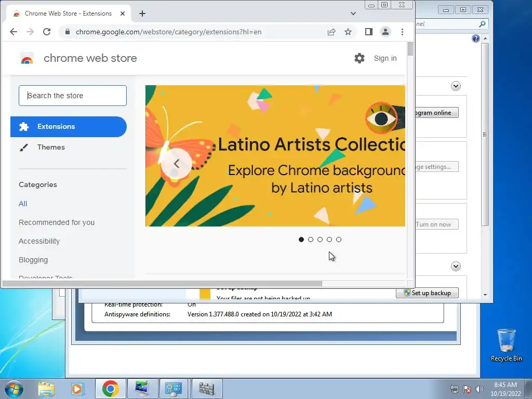The width and height of the screenshot is (532, 399).
Task: Launch Windows Media Player from taskbar
Action: click(x=77, y=389)
